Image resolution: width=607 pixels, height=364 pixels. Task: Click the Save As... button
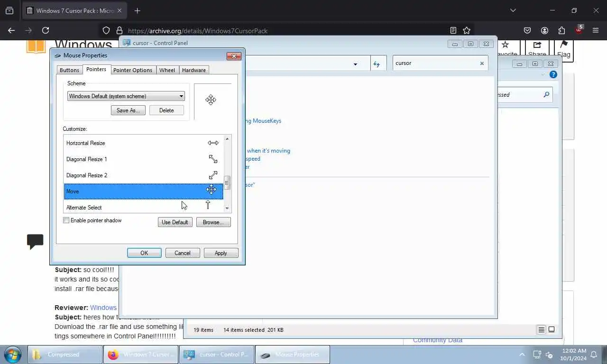[128, 110]
